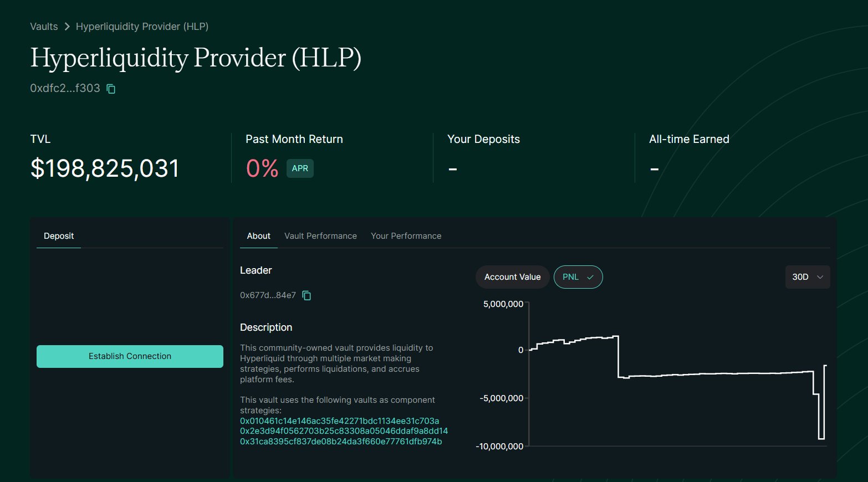Click the -5,000,000 chart axis label
The image size is (868, 482).
click(x=502, y=398)
